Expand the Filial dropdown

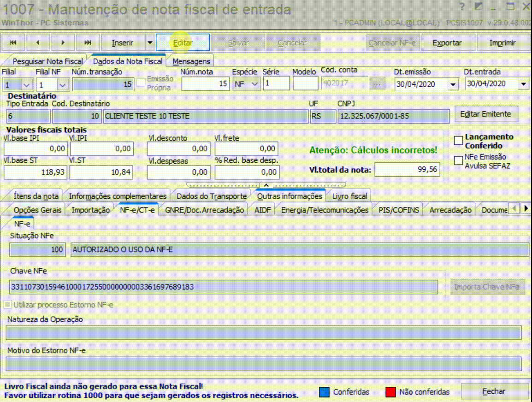pyautogui.click(x=26, y=84)
